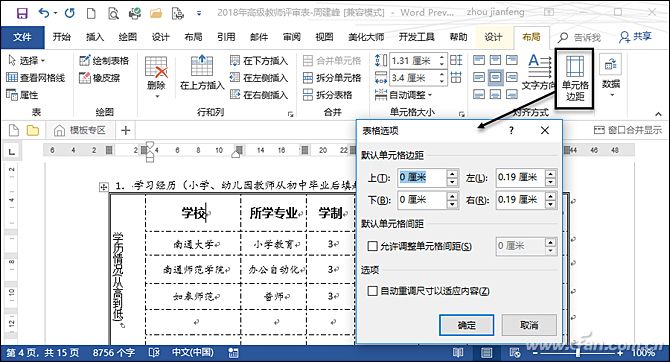Enable 允许调整单元格间距 checkbox
670x362 pixels.
[373, 246]
